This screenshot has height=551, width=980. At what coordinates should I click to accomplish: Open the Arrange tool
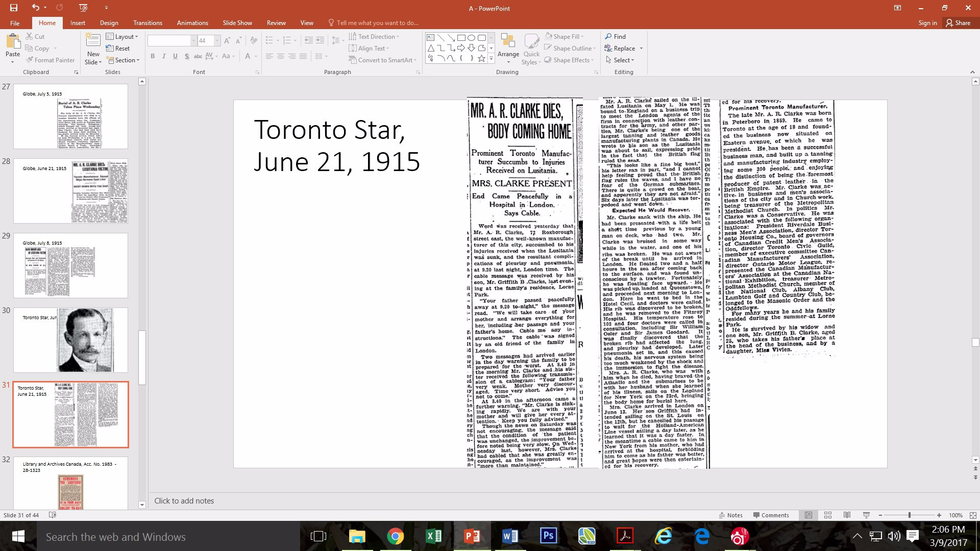(508, 45)
